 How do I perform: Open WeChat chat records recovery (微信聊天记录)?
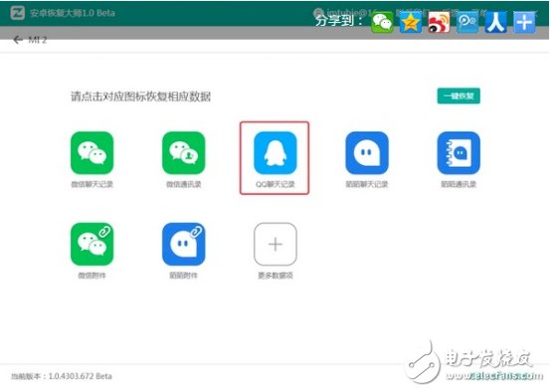coord(92,153)
